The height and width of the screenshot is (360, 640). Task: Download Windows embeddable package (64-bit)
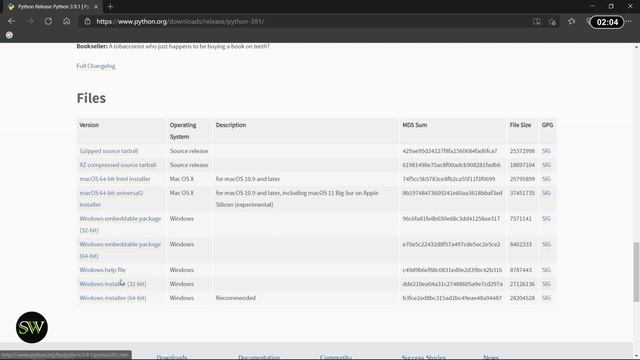pyautogui.click(x=120, y=250)
